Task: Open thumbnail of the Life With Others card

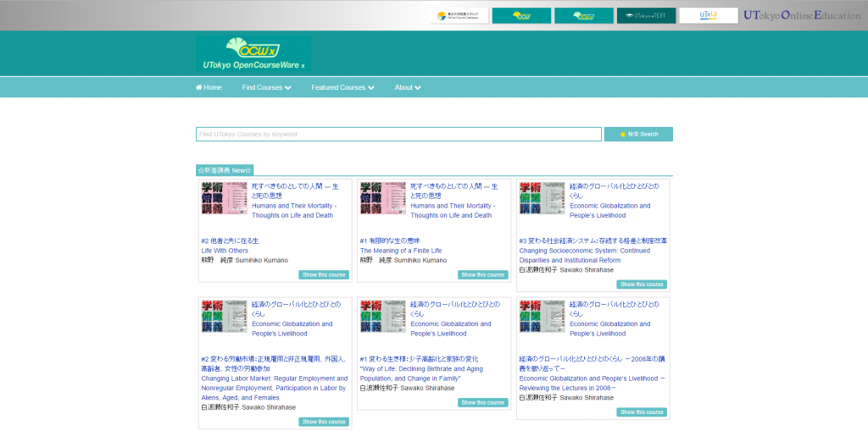Action: [224, 197]
